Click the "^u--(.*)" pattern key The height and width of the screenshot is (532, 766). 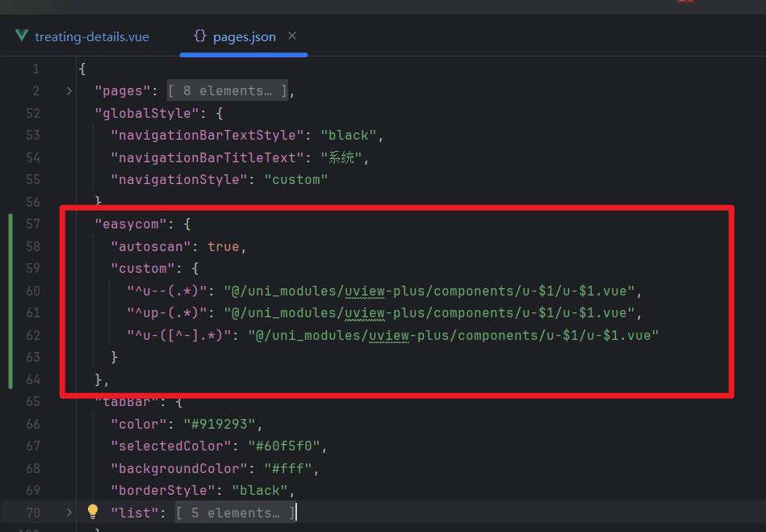[x=167, y=291]
